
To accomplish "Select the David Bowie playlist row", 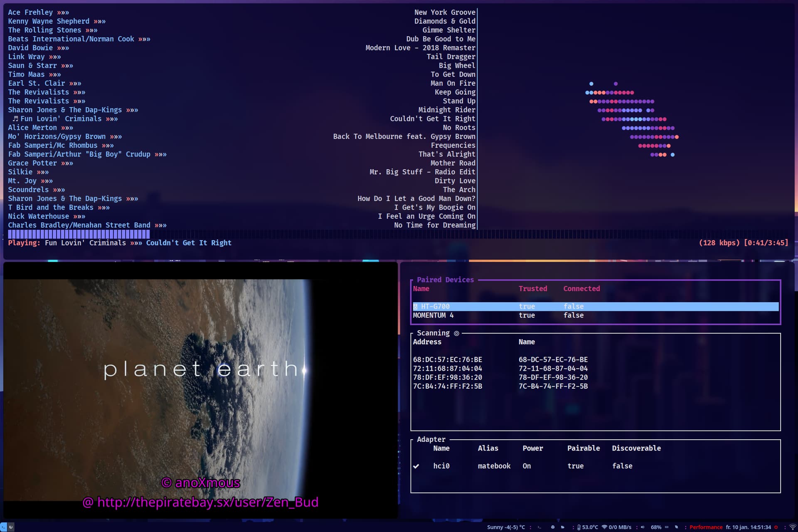I will (x=242, y=48).
